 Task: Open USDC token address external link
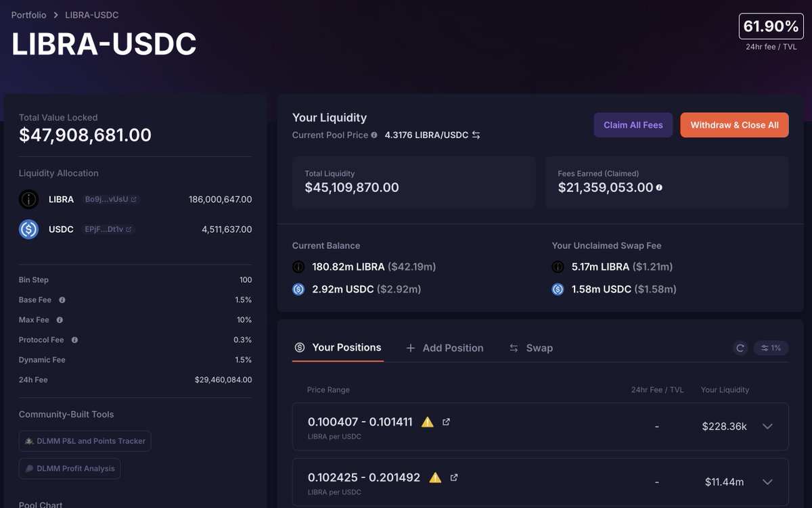pos(129,229)
